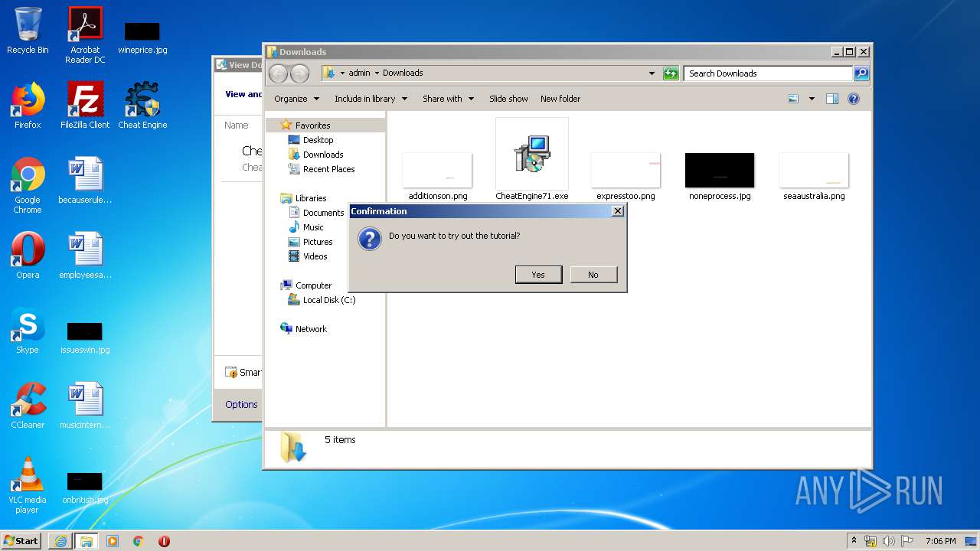This screenshot has height=551, width=980.
Task: Select Network in the navigation pane
Action: click(x=311, y=329)
